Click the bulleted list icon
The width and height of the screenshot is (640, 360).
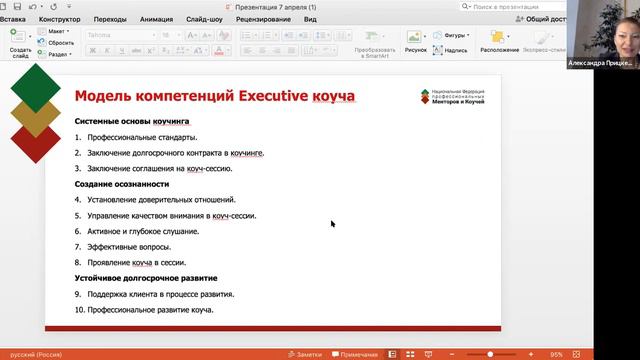tap(246, 36)
